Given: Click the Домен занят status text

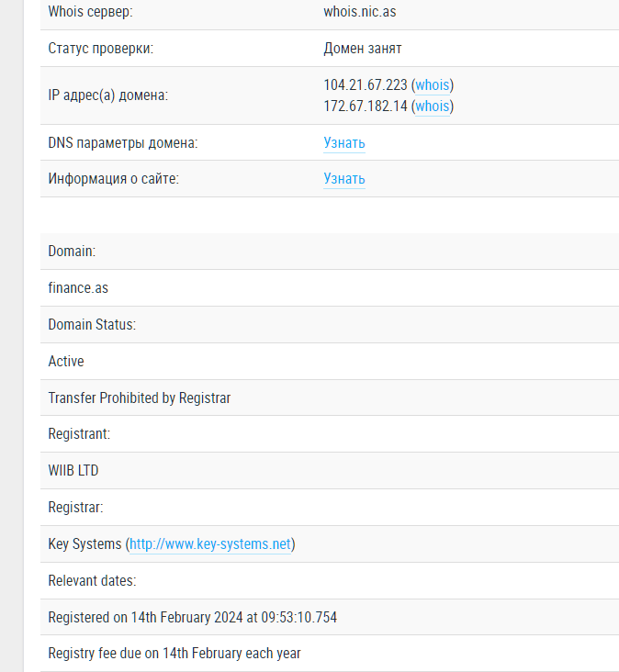Looking at the screenshot, I should tap(362, 49).
